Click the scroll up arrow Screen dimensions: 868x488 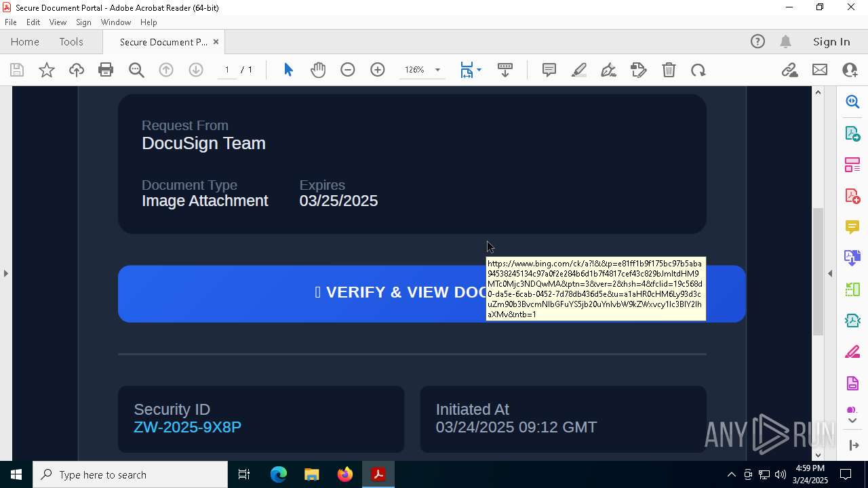tap(818, 92)
